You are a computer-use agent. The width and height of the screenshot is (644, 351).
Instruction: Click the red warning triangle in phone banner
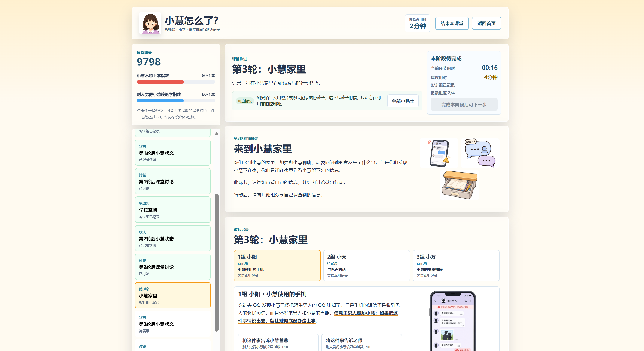point(439,307)
